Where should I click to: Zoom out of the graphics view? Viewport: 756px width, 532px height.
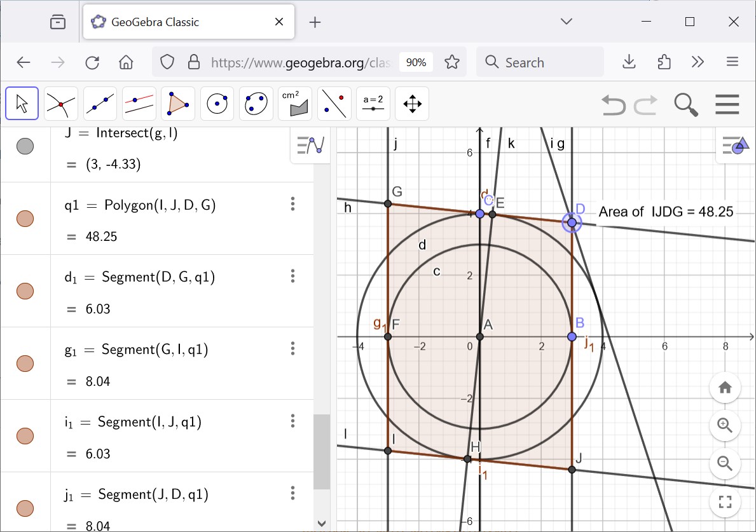[725, 463]
